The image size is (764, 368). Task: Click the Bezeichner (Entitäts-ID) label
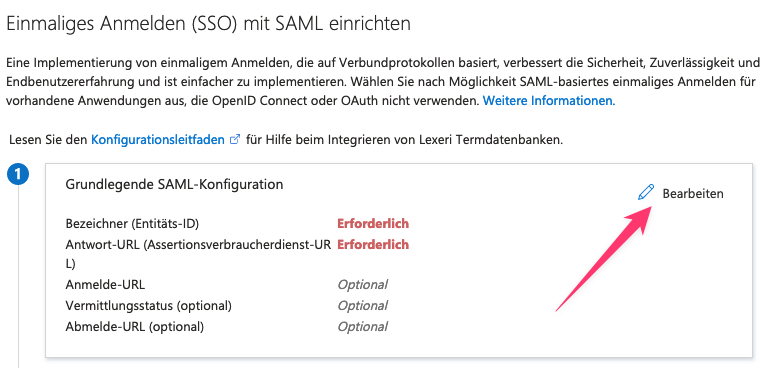(x=133, y=224)
